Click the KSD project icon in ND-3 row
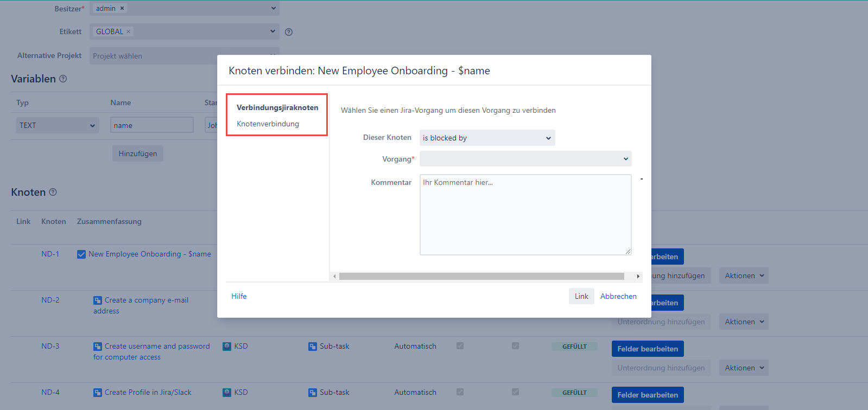868x410 pixels. click(x=227, y=347)
